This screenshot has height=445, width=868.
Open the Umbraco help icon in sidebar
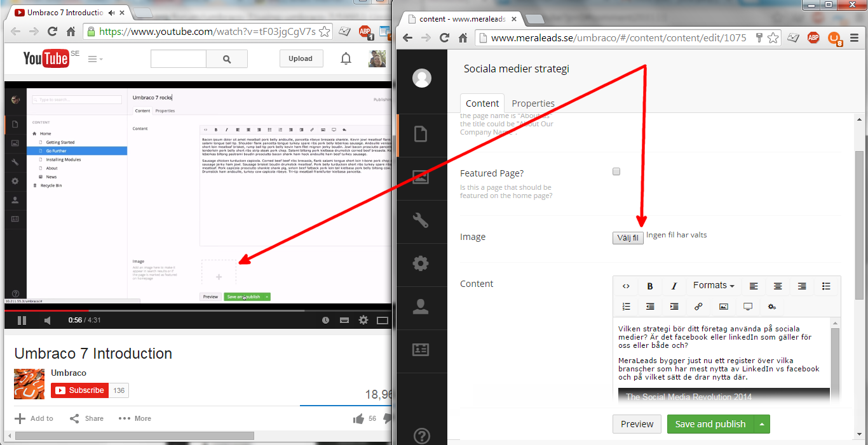pos(421,436)
